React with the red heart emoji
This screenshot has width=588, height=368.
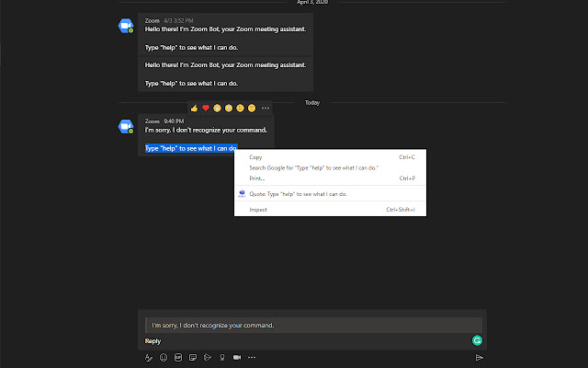206,109
